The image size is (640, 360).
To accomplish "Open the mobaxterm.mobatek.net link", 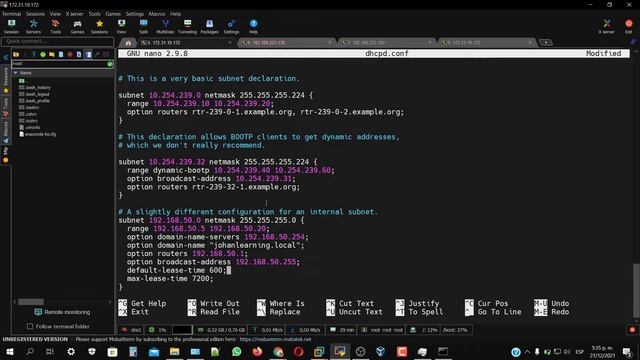I will (275, 339).
